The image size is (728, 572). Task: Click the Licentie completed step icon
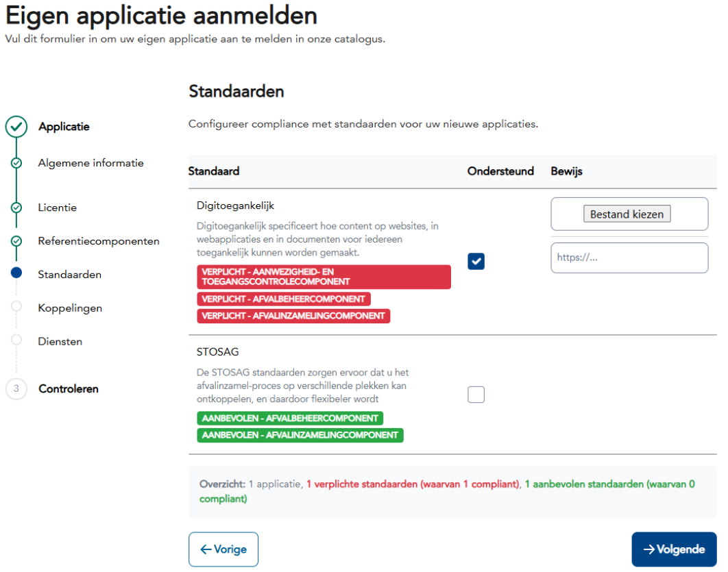tap(16, 208)
